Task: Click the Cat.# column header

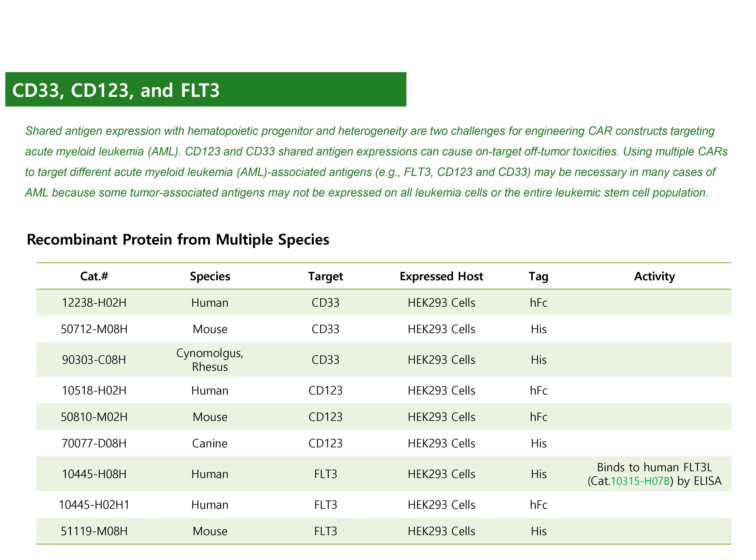Action: [x=94, y=276]
